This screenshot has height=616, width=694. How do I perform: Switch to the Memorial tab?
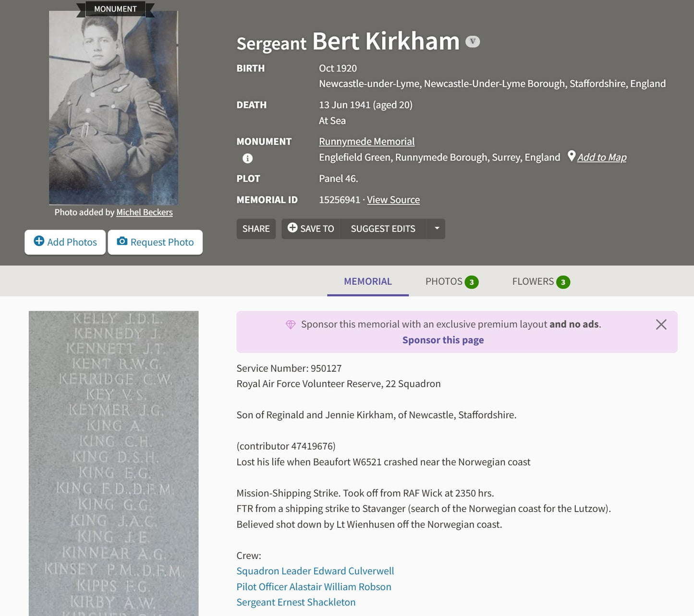368,281
